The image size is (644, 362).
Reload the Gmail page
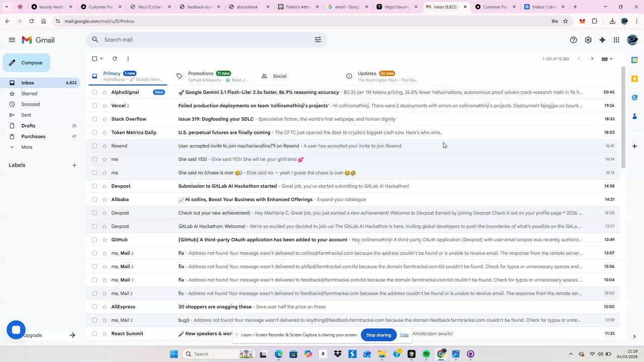pos(31,21)
